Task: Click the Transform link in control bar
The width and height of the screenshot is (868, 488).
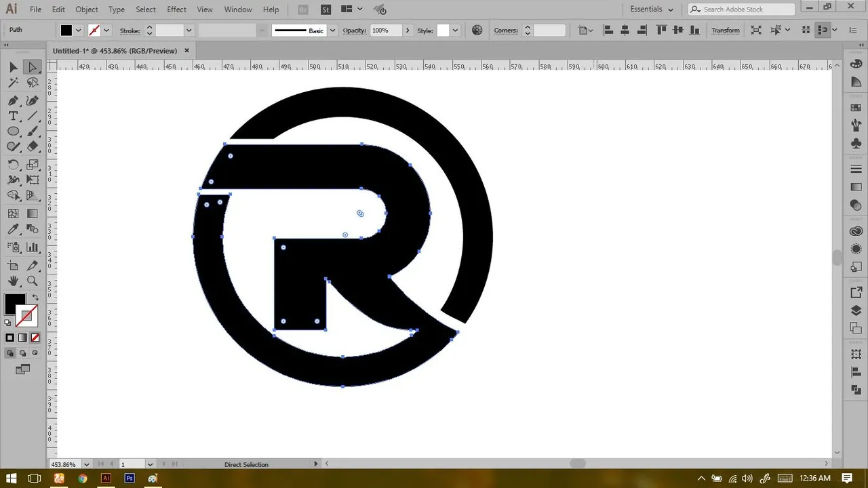Action: (726, 30)
